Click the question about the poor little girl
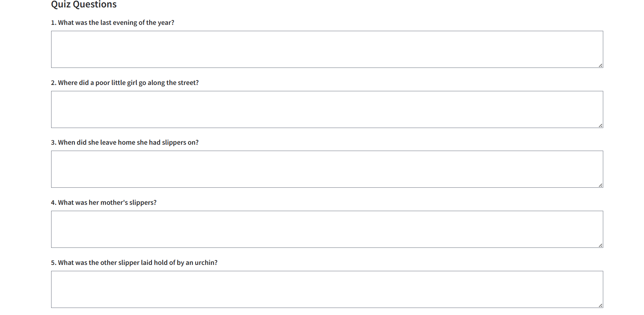This screenshot has height=315, width=644. 125,83
